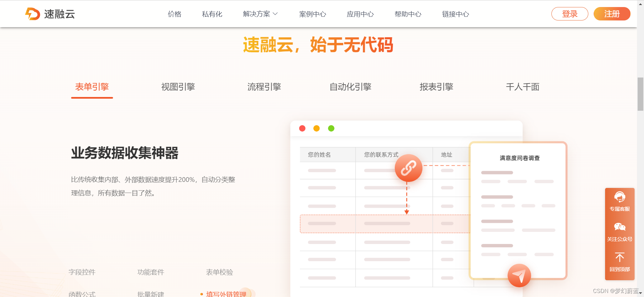
Task: Click the highlighted dashed table row
Action: 385,224
